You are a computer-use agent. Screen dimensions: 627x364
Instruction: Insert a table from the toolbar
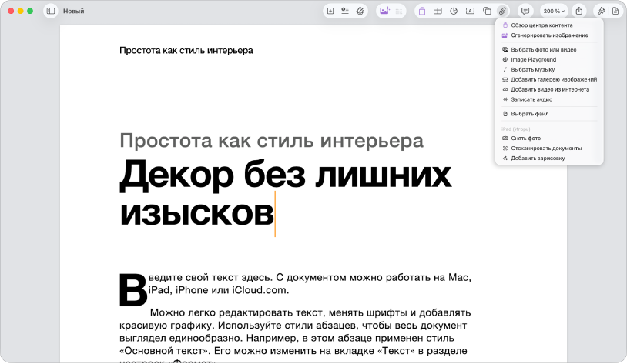(x=438, y=12)
